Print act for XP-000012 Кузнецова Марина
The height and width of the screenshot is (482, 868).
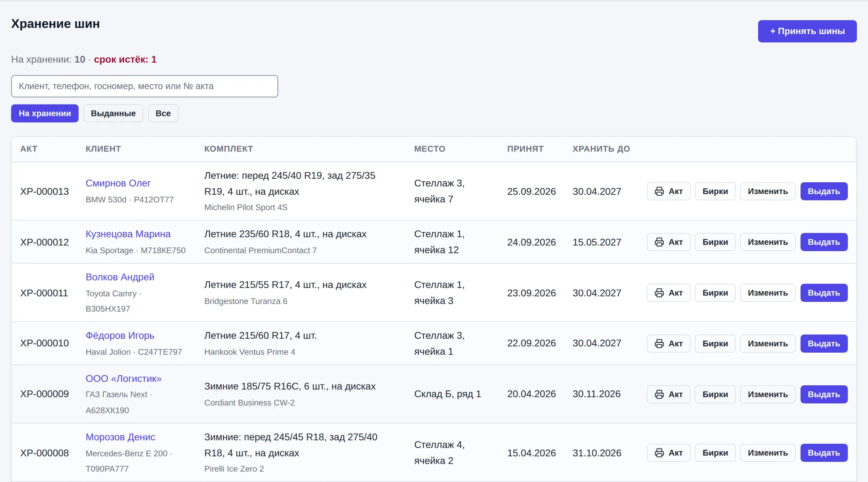668,242
